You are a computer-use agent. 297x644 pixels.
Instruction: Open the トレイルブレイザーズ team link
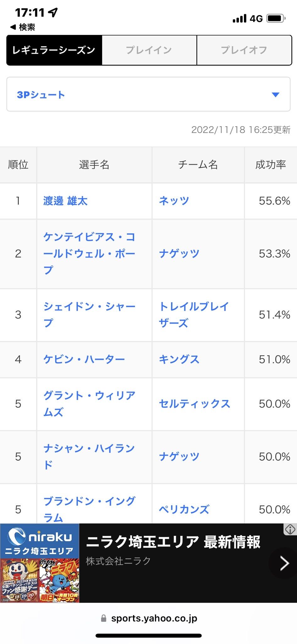pos(194,314)
